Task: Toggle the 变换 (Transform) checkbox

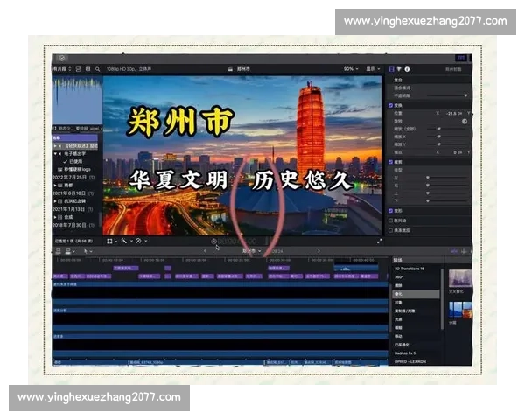Action: [390, 105]
